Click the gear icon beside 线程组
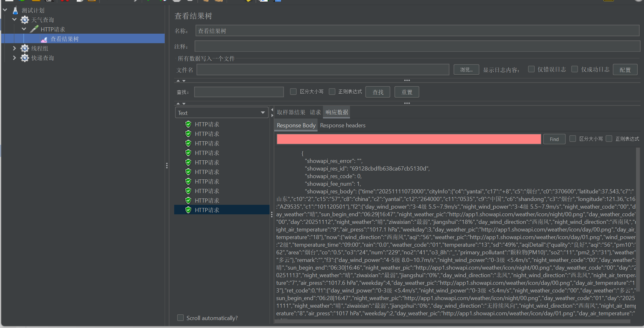The image size is (644, 328). coord(25,48)
